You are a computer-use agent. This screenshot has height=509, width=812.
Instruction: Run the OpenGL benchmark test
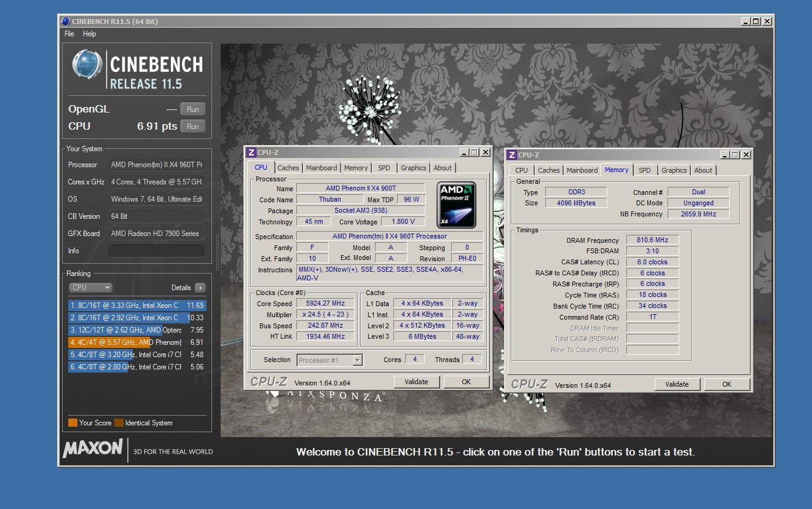coord(192,109)
